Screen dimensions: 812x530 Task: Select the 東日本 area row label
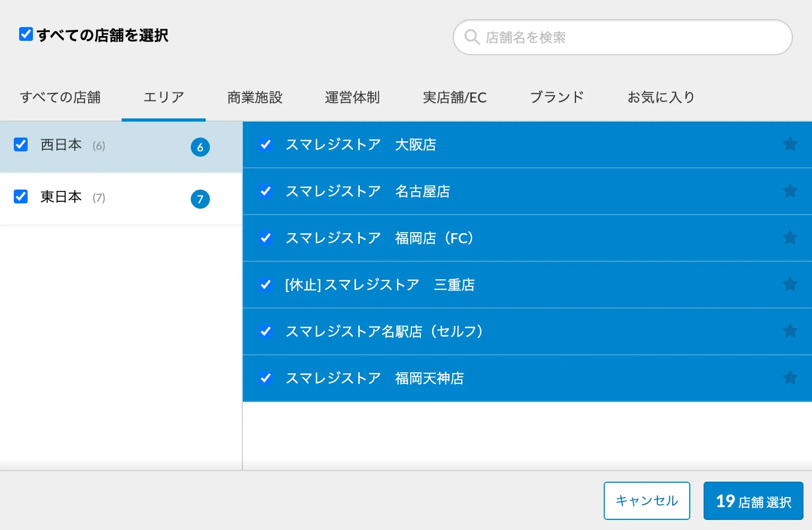pyautogui.click(x=61, y=196)
